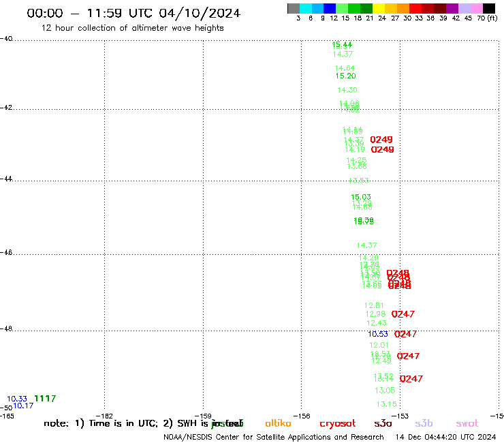Select the 'cryosat' satellite legend label
504x443 pixels.
pos(338,424)
